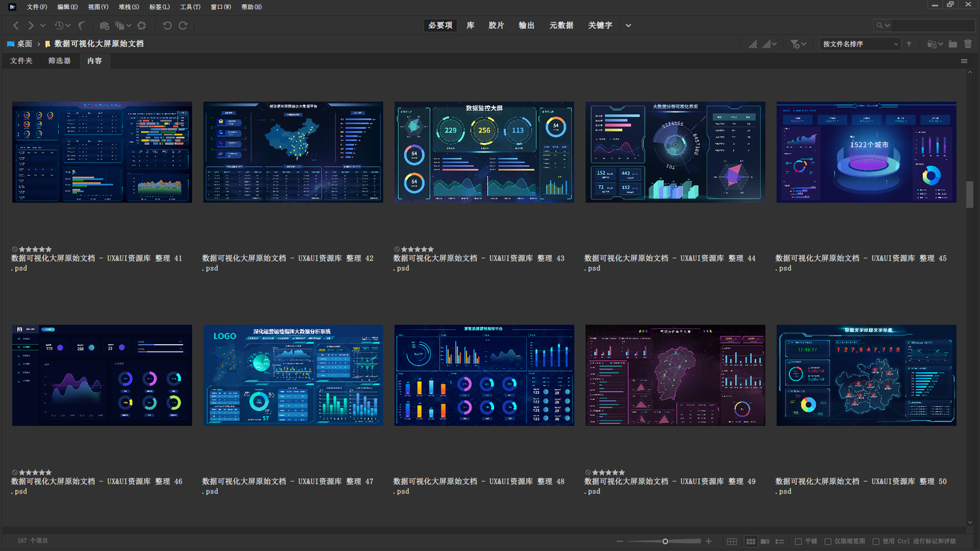The height and width of the screenshot is (551, 980).
Task: Click the thumbnail size slider handle
Action: pyautogui.click(x=665, y=541)
